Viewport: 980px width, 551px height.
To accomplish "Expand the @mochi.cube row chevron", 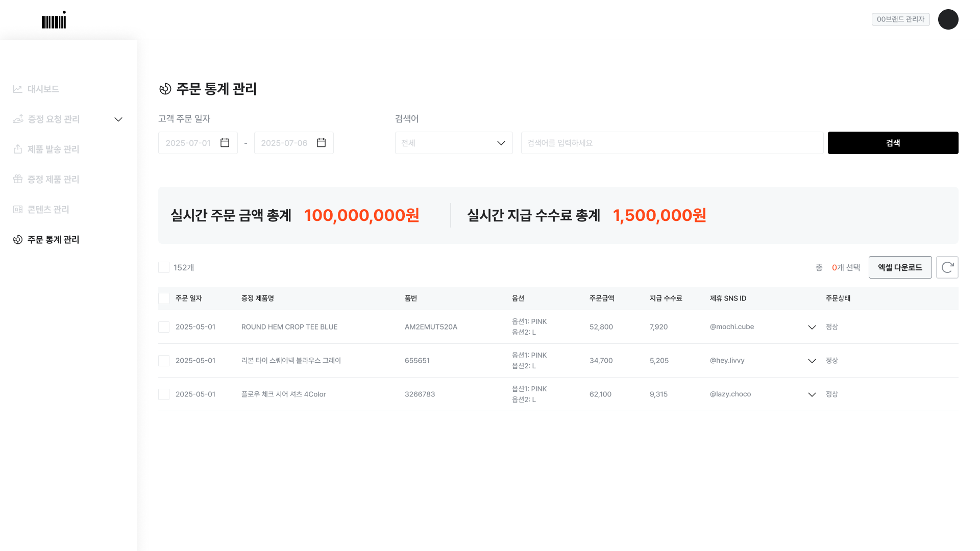I will (812, 328).
